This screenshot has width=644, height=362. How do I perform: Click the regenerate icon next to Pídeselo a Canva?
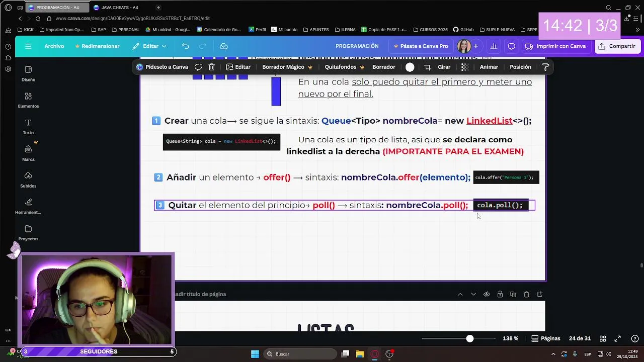pyautogui.click(x=198, y=67)
